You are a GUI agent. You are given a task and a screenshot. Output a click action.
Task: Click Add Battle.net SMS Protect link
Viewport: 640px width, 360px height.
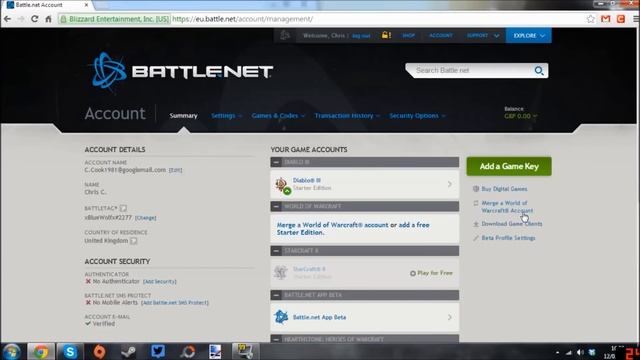[x=175, y=302]
